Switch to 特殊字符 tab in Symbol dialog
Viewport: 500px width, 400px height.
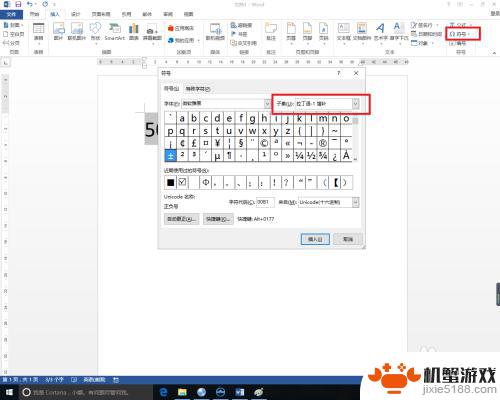click(198, 89)
